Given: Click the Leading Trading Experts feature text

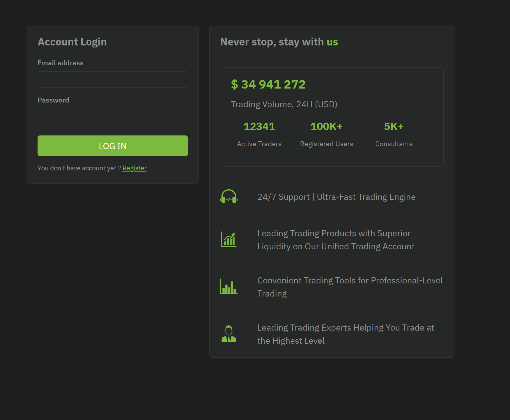Looking at the screenshot, I should pos(346,334).
